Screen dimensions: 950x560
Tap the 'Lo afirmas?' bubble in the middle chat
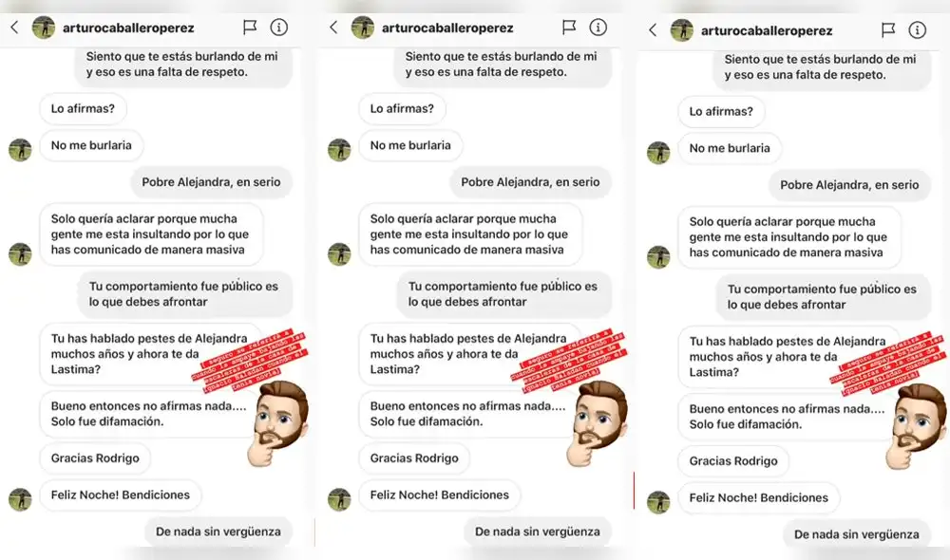402,109
